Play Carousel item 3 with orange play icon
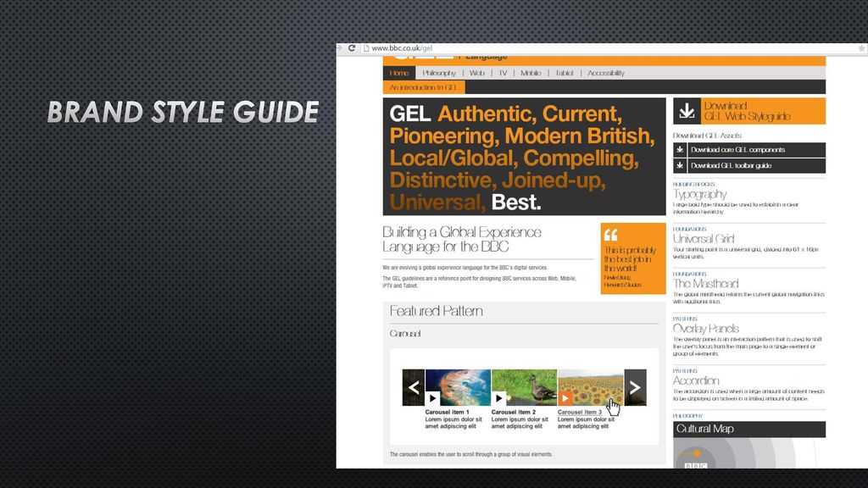 tap(565, 398)
